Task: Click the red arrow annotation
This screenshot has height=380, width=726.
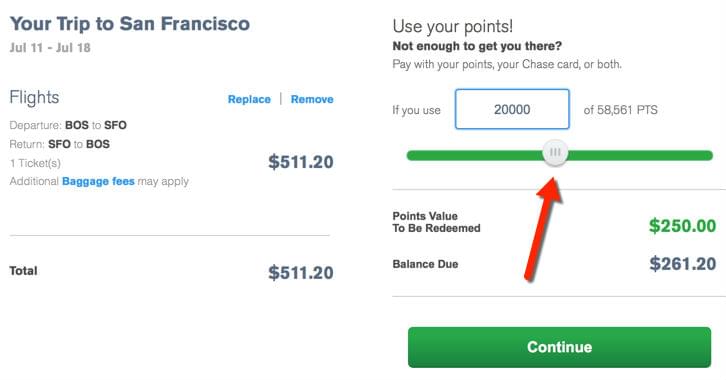Action: tap(543, 229)
